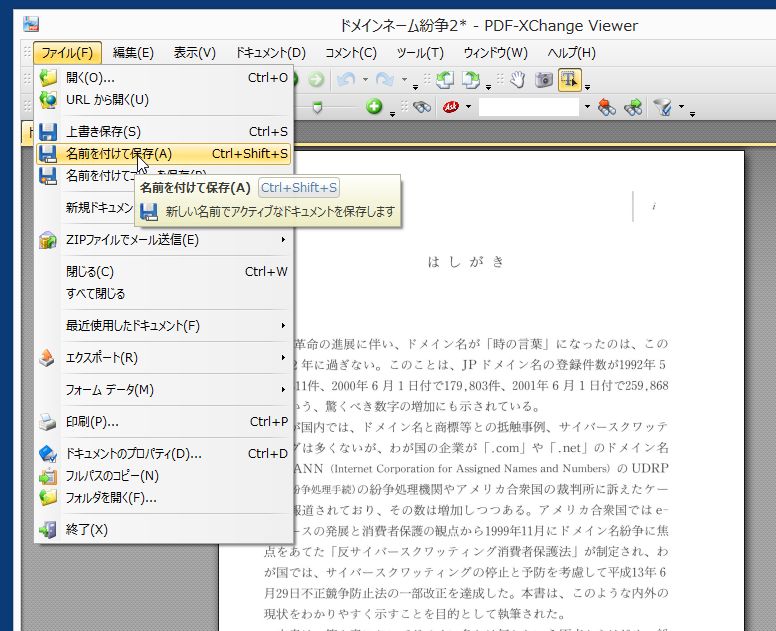Select the Snapshot camera tool
The width and height of the screenshot is (776, 631).
tap(544, 80)
